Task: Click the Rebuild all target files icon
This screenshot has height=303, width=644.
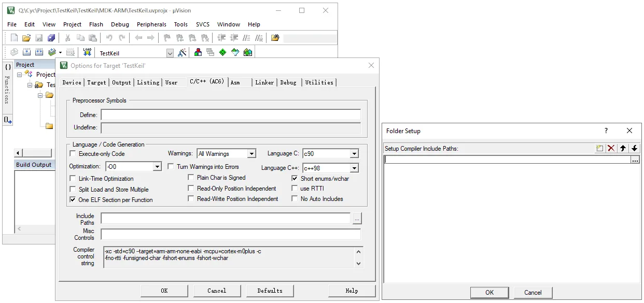Action: 39,52
